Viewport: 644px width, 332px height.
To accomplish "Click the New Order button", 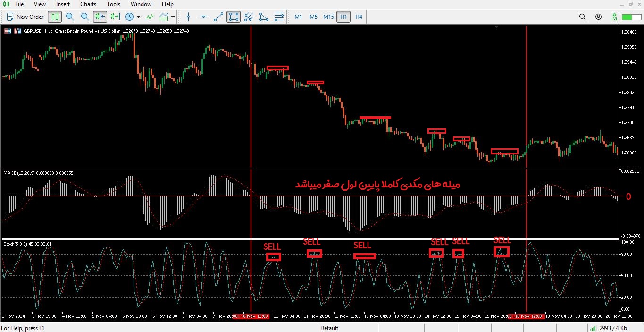I will click(x=25, y=17).
